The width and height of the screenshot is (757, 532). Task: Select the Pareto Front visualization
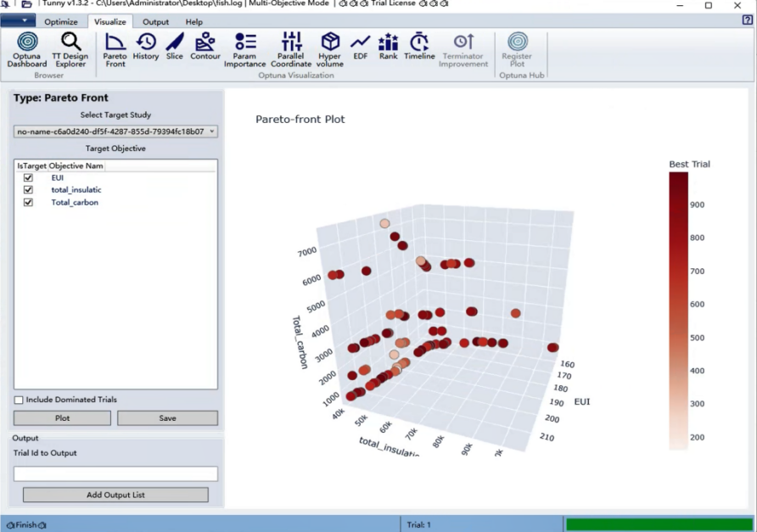[x=115, y=49]
